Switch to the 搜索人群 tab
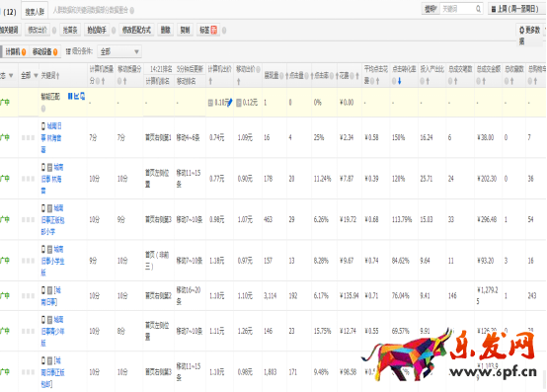This screenshot has height=392, width=547. (35, 12)
